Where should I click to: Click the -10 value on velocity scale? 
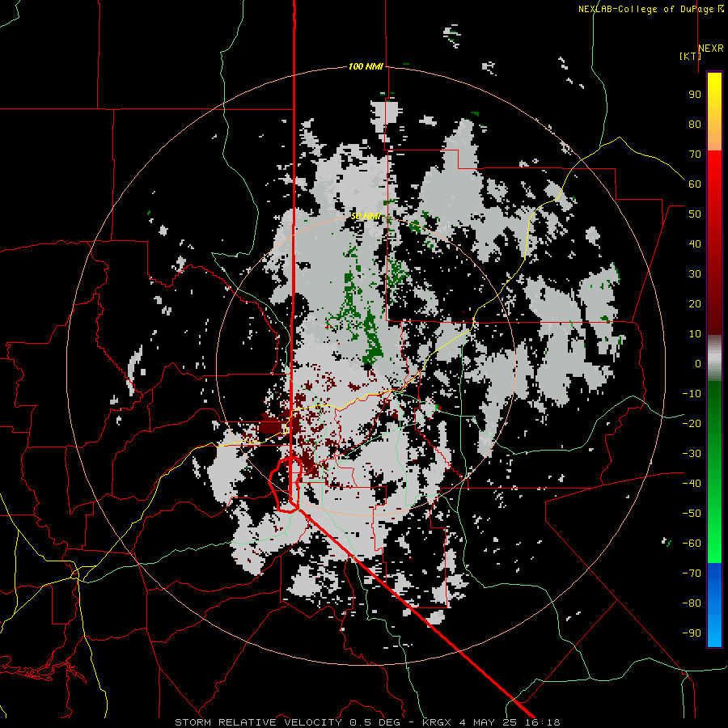(x=692, y=394)
